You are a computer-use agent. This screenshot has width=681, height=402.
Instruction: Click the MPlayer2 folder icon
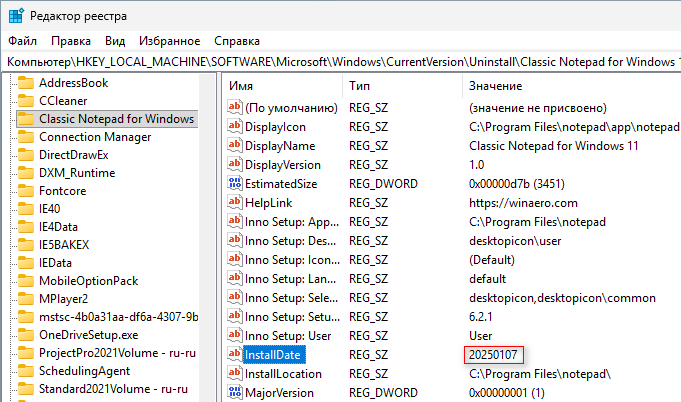(26, 299)
